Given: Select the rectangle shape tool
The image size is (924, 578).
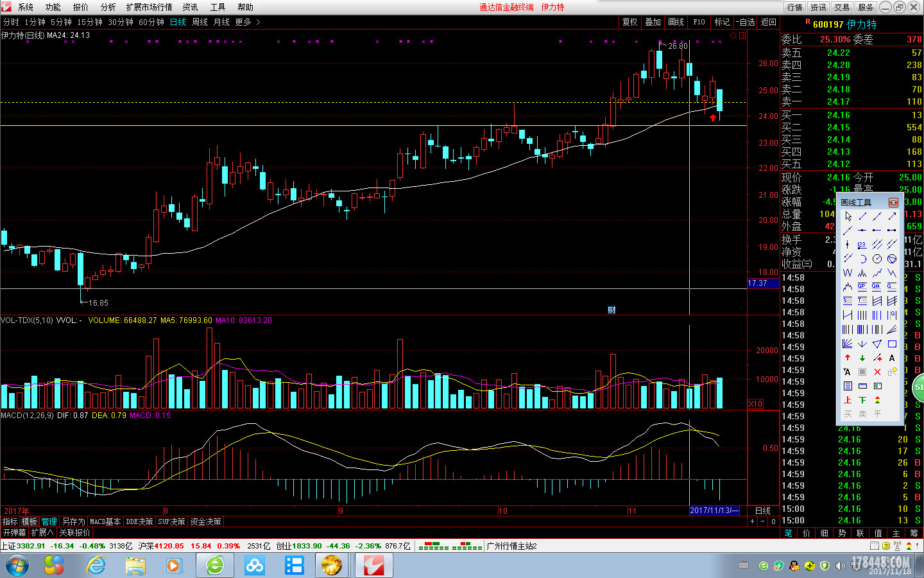Looking at the screenshot, I should 892,344.
